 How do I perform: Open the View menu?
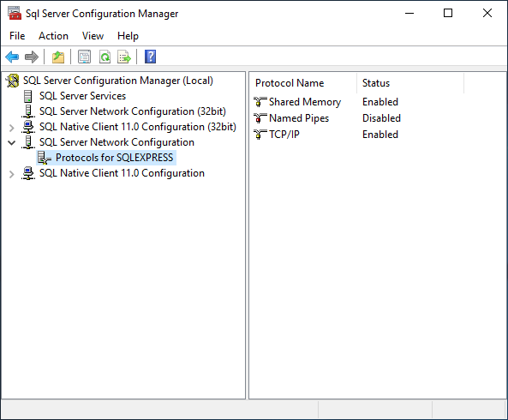[93, 36]
